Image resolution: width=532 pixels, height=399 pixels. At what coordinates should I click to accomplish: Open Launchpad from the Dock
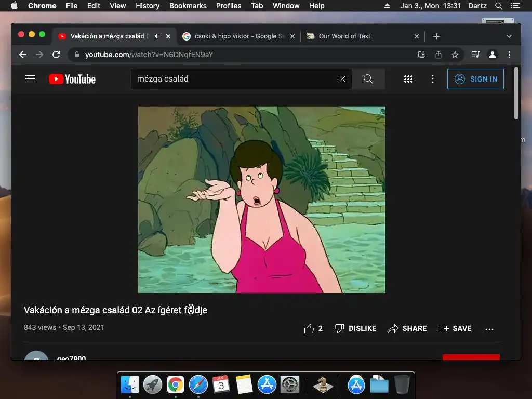click(153, 384)
